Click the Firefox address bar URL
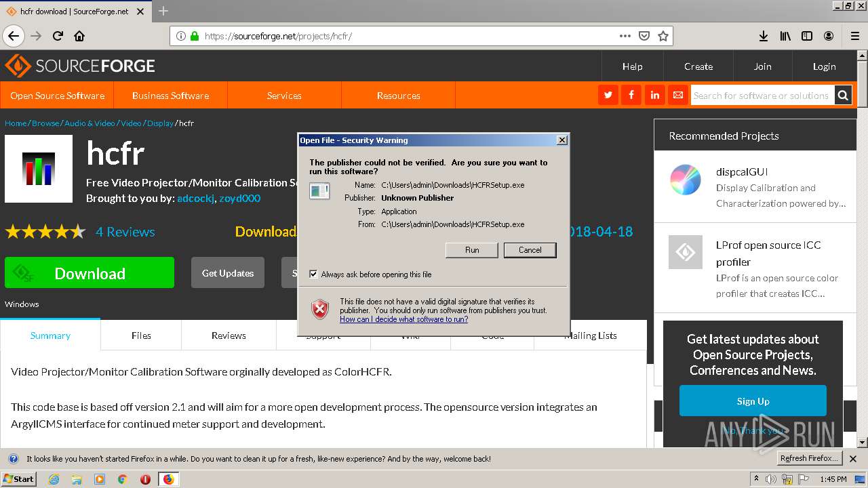Viewport: 868px width, 488px height. (x=278, y=36)
